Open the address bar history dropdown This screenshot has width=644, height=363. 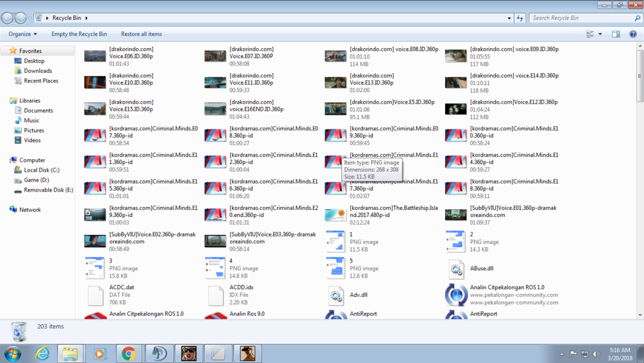tap(509, 18)
